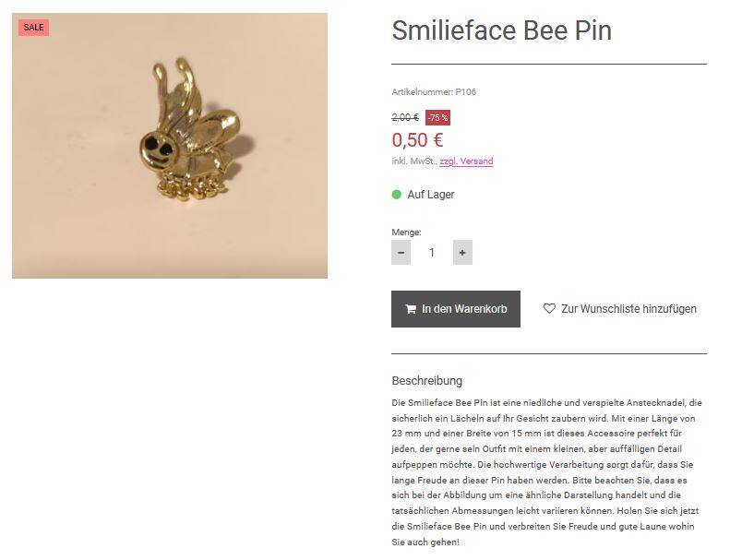
Task: Increase quantity with the plus button
Action: 462,252
